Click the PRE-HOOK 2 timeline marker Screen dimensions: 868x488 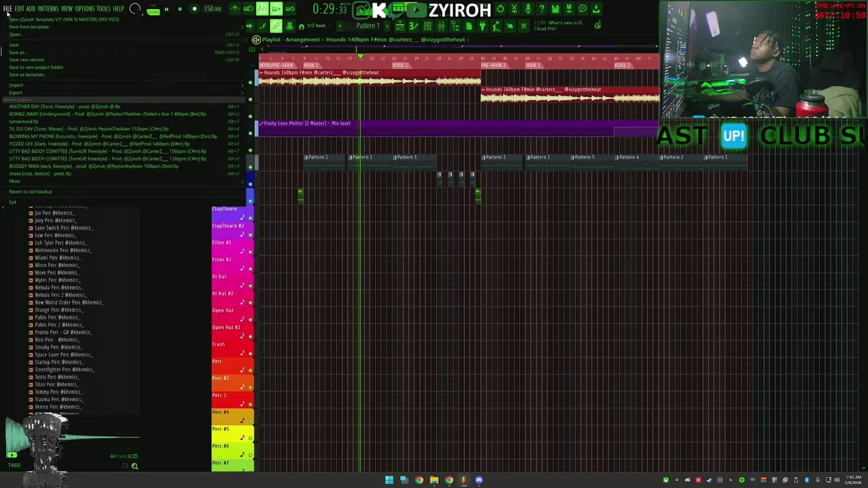[x=494, y=65]
